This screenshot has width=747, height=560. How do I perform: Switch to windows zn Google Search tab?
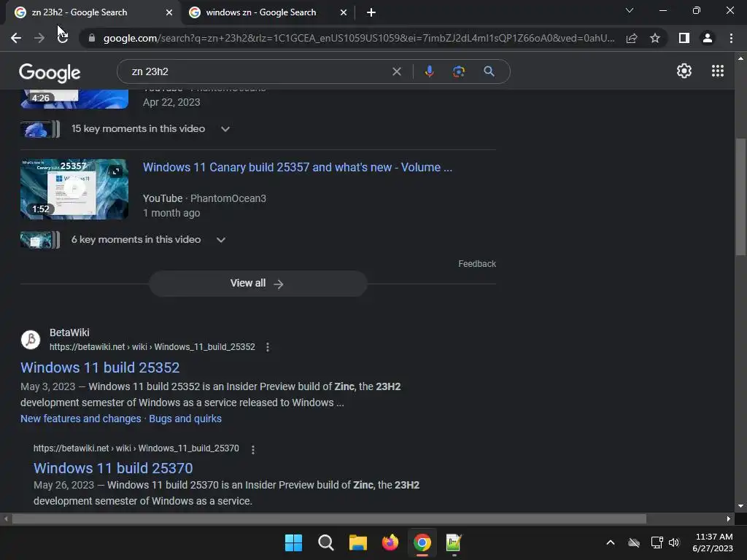(x=260, y=12)
